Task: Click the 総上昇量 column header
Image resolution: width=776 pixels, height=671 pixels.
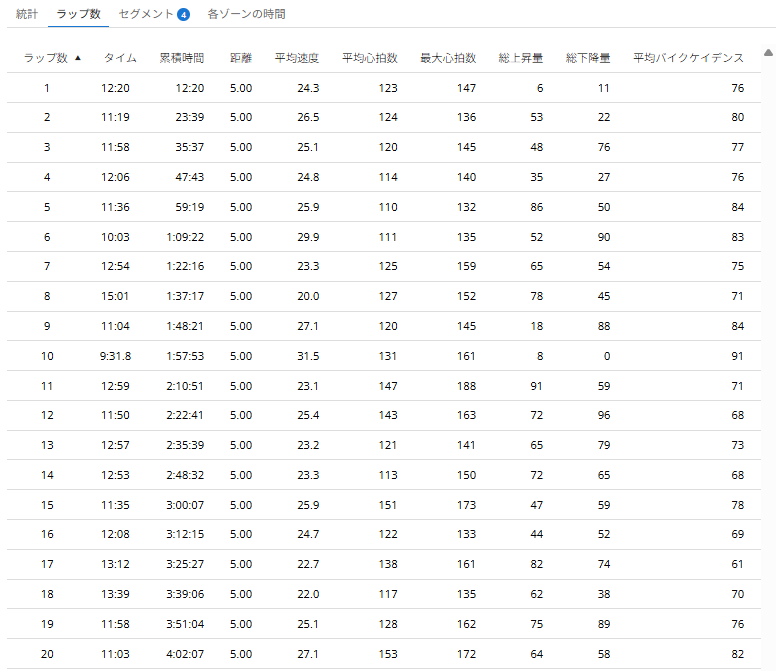Action: point(521,58)
